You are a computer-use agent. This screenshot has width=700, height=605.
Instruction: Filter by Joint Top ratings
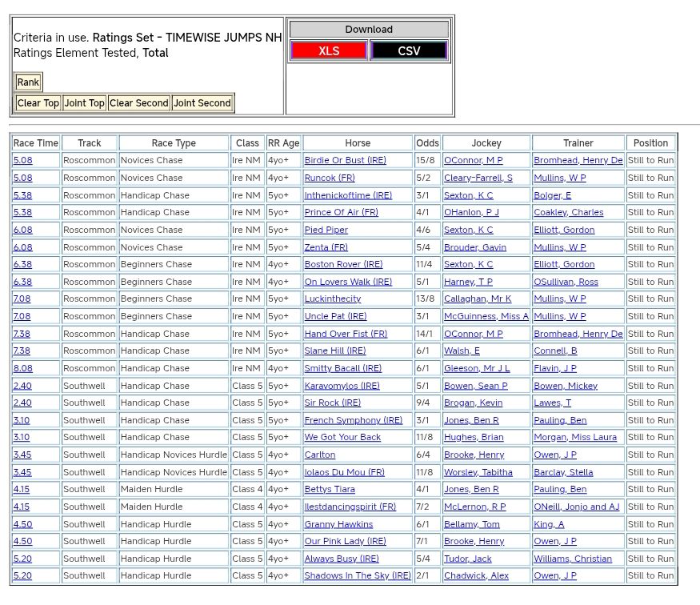(85, 103)
